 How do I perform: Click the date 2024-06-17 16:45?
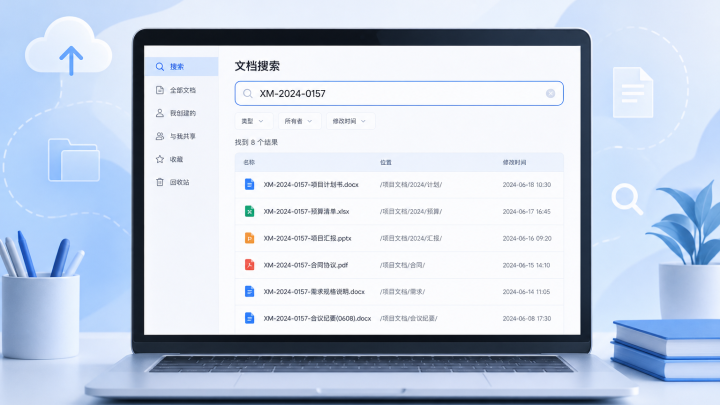527,212
